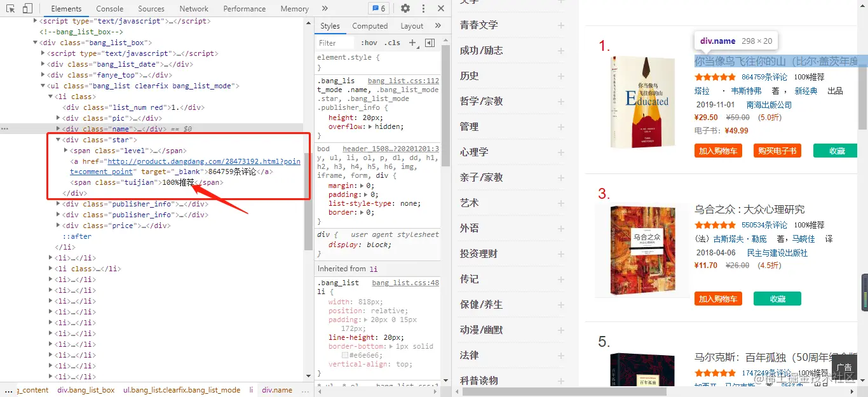868x397 pixels.
Task: Activate the inspect element picker icon
Action: coord(10,9)
